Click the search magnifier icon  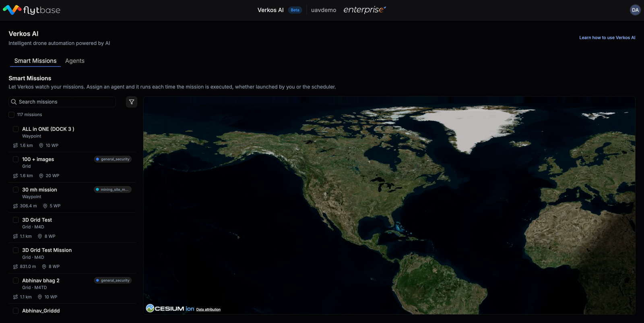click(x=14, y=102)
